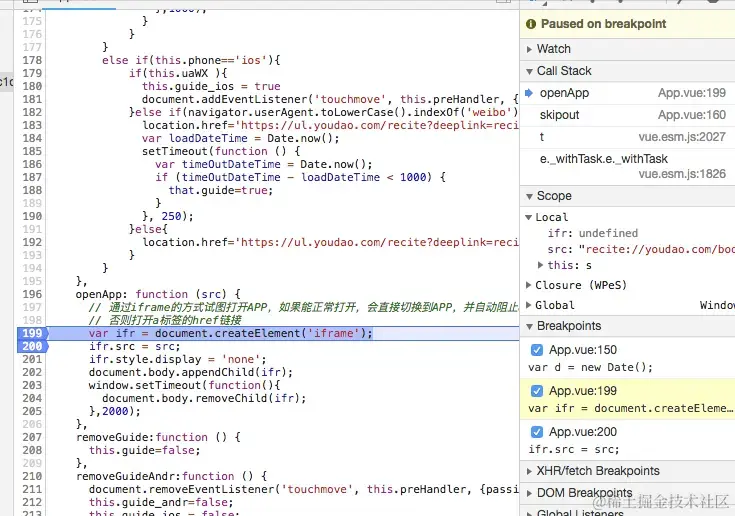This screenshot has height=516, width=735.
Task: Click the 'src' scope variable value
Action: (x=657, y=249)
